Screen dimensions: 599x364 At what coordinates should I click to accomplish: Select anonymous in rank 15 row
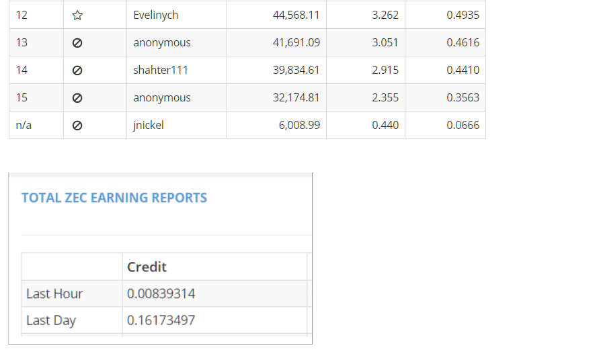coord(162,97)
